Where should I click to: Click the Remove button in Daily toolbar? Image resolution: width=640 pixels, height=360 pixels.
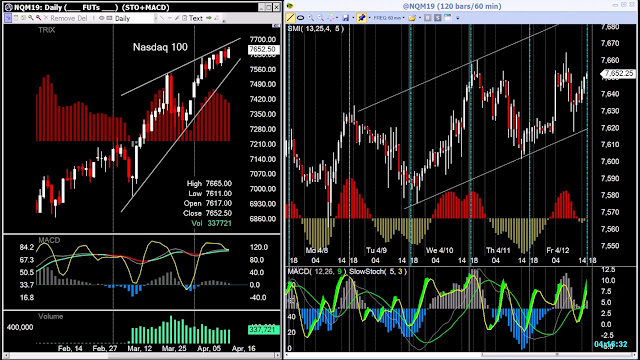pyautogui.click(x=62, y=18)
